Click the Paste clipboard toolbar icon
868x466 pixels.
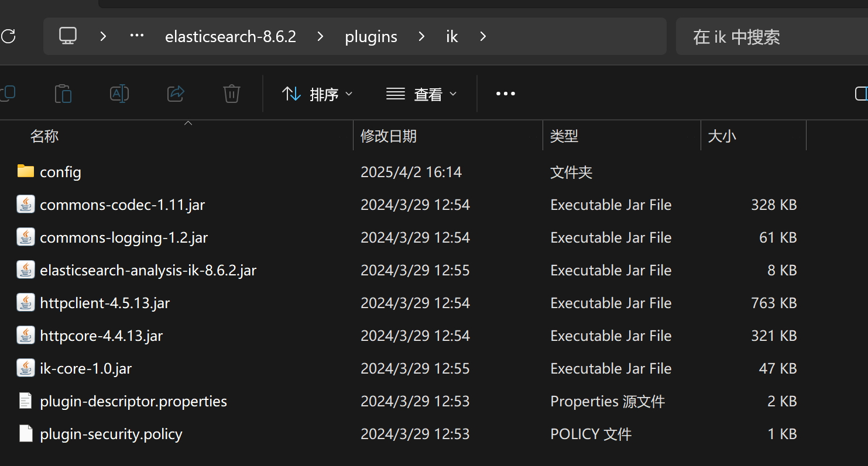coord(63,94)
